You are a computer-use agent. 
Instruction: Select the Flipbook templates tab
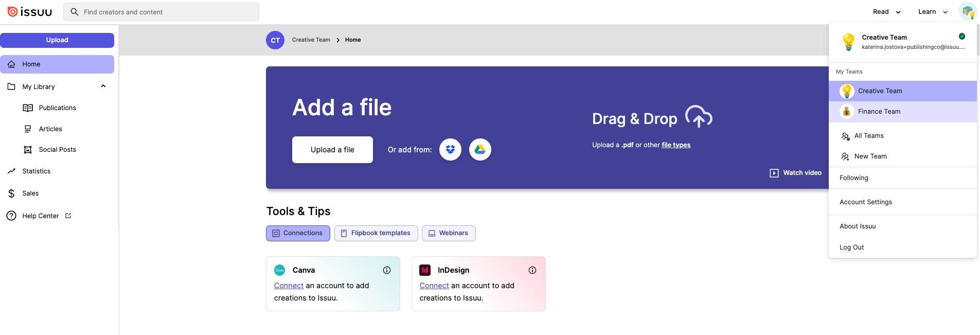pyautogui.click(x=376, y=233)
